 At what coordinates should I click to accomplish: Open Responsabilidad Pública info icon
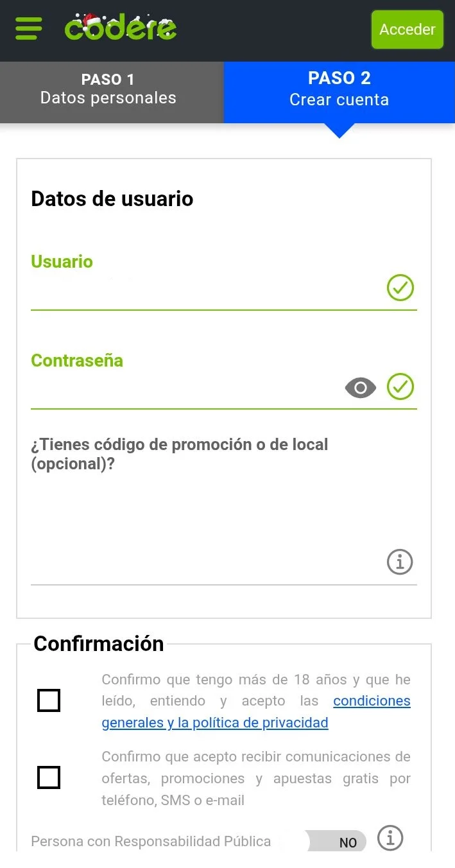tap(390, 838)
